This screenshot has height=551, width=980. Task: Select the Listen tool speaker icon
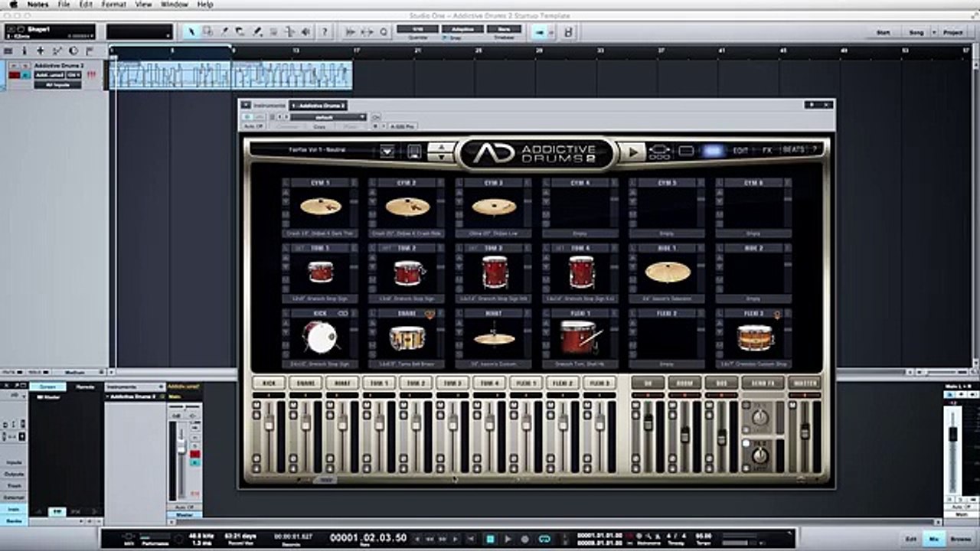pyautogui.click(x=306, y=31)
